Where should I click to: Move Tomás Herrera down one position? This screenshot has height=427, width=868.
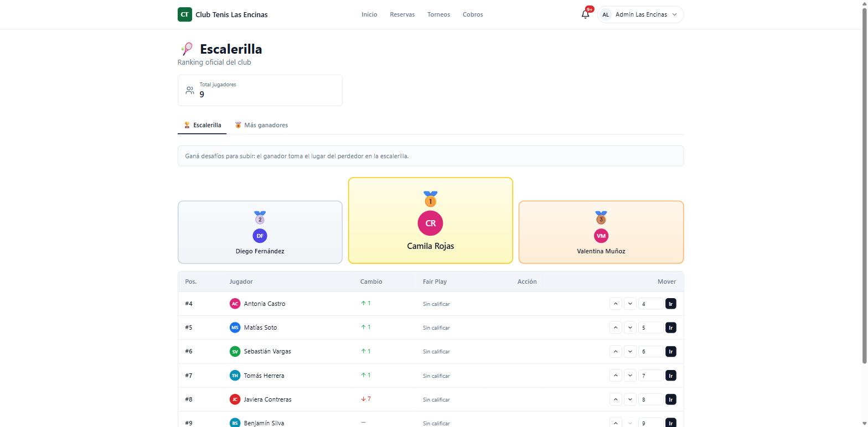coord(630,376)
